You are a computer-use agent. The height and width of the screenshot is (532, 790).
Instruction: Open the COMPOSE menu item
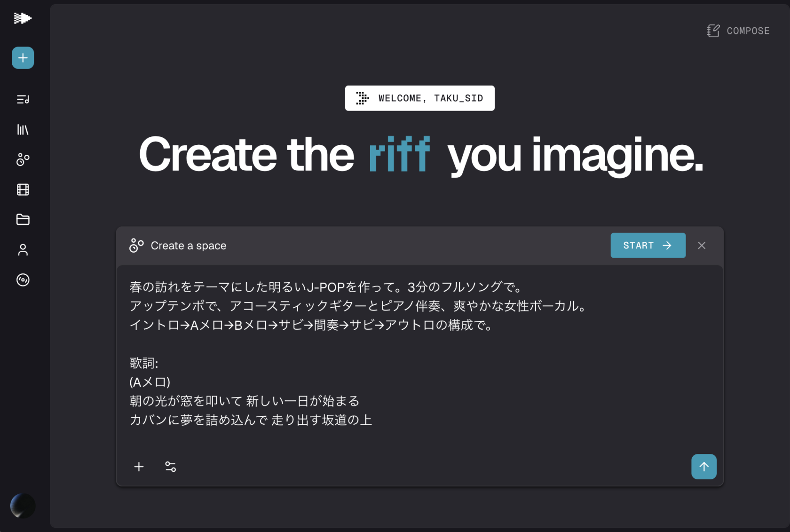tap(748, 31)
